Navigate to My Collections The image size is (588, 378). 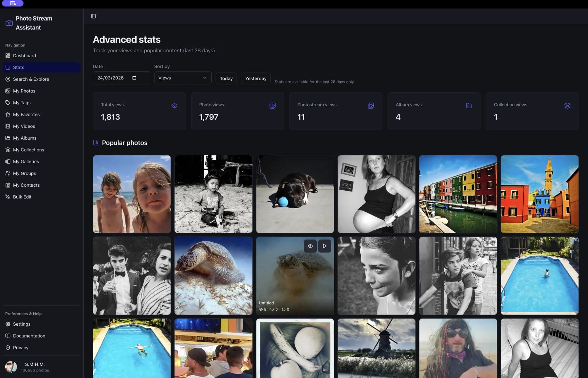pyautogui.click(x=28, y=150)
